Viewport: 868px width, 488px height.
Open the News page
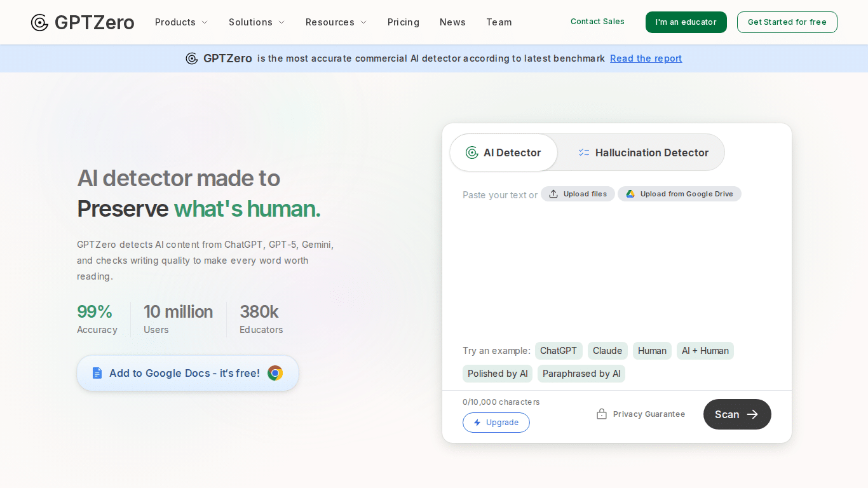click(x=452, y=22)
